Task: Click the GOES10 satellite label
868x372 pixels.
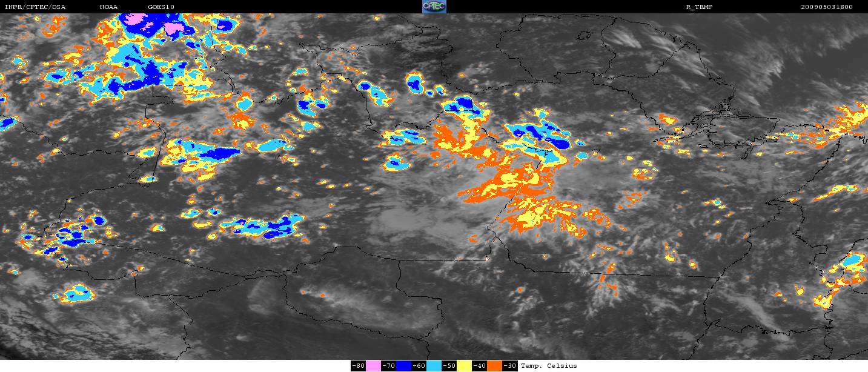Action: [161, 7]
